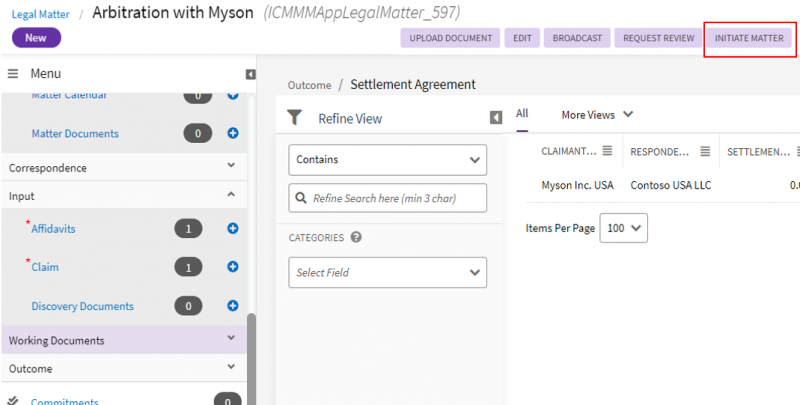
Task: Open the Contains filter dropdown
Action: point(388,160)
